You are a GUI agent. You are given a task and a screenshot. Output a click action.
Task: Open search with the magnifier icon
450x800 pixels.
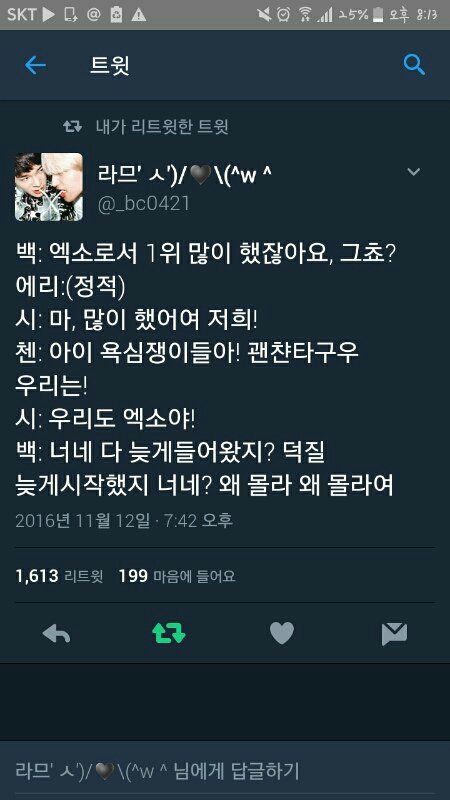(414, 65)
